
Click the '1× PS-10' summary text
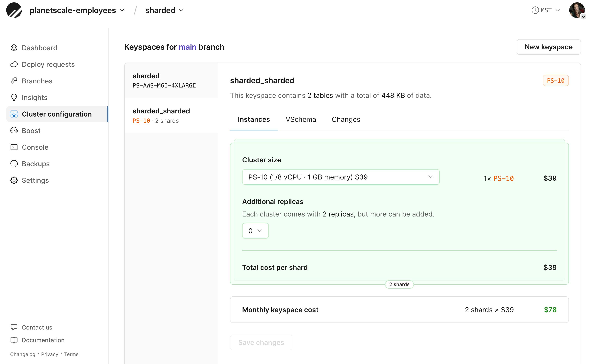point(499,178)
